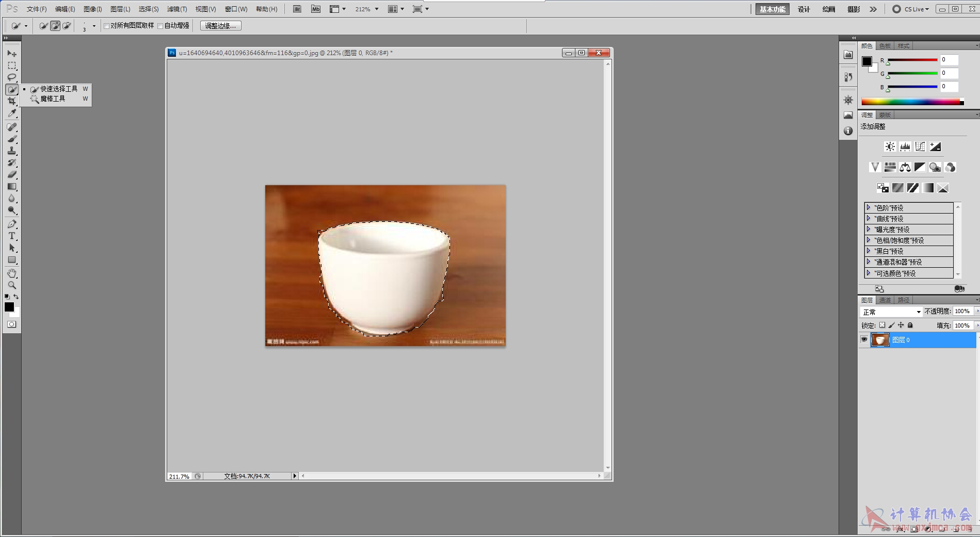Toggle lock transparent pixels
Viewport: 980px width, 537px height.
click(882, 325)
